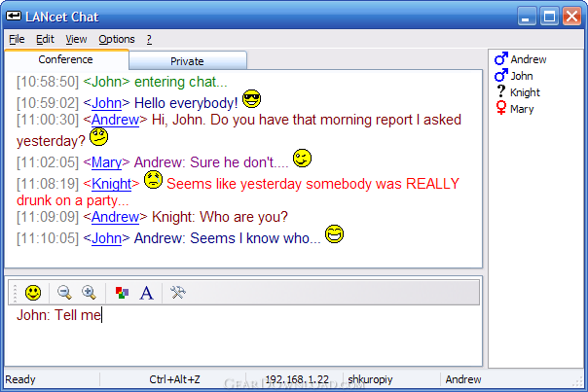Viewport: 588px width, 392px height.
Task: Open settings with hammer and wrench icon
Action: coord(178,293)
